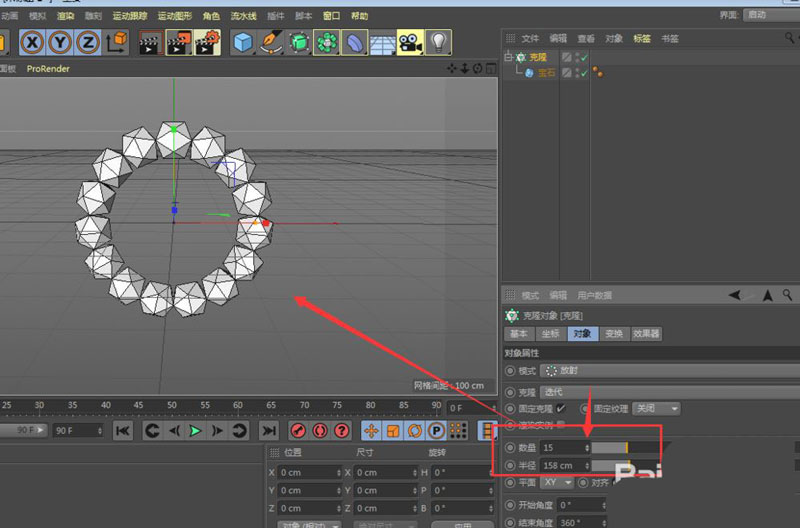Open the 运动图形 menu
Image resolution: width=800 pixels, height=528 pixels.
[175, 16]
